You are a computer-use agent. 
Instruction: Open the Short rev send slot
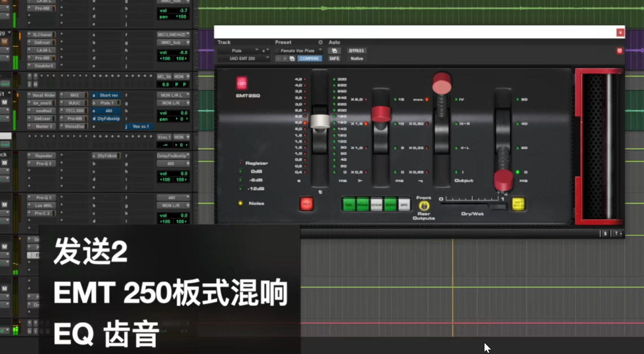pos(108,95)
